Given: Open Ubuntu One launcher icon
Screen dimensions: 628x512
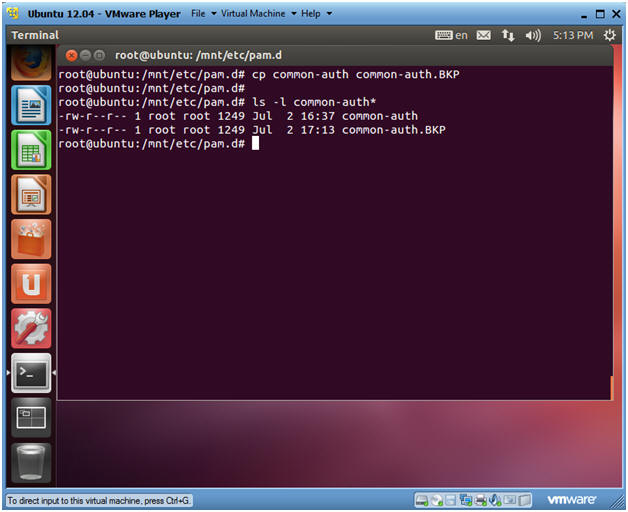Looking at the screenshot, I should tap(31, 284).
